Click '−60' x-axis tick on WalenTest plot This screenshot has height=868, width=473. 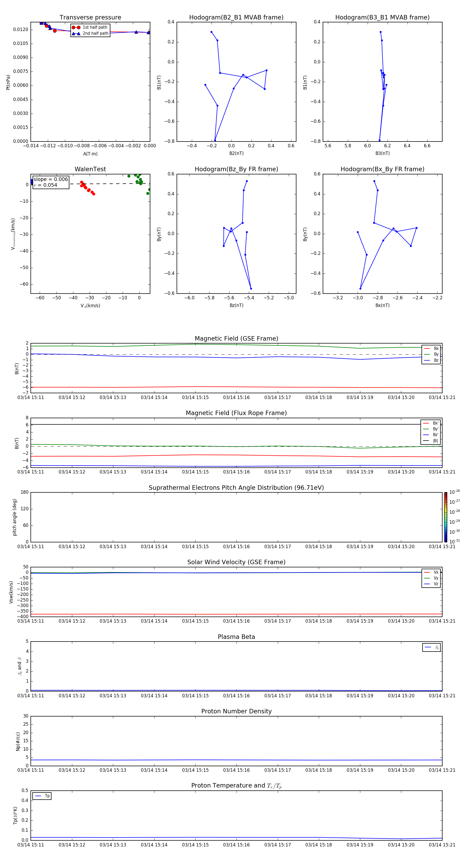[x=40, y=298]
